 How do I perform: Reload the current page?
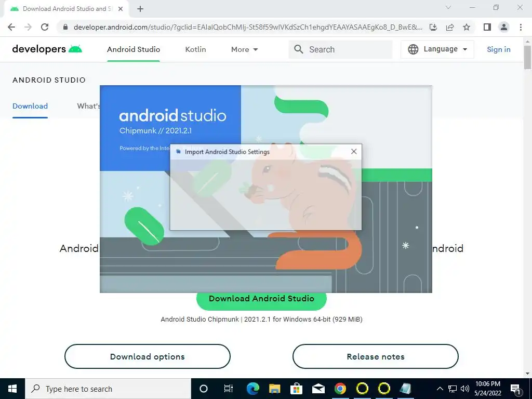(45, 27)
